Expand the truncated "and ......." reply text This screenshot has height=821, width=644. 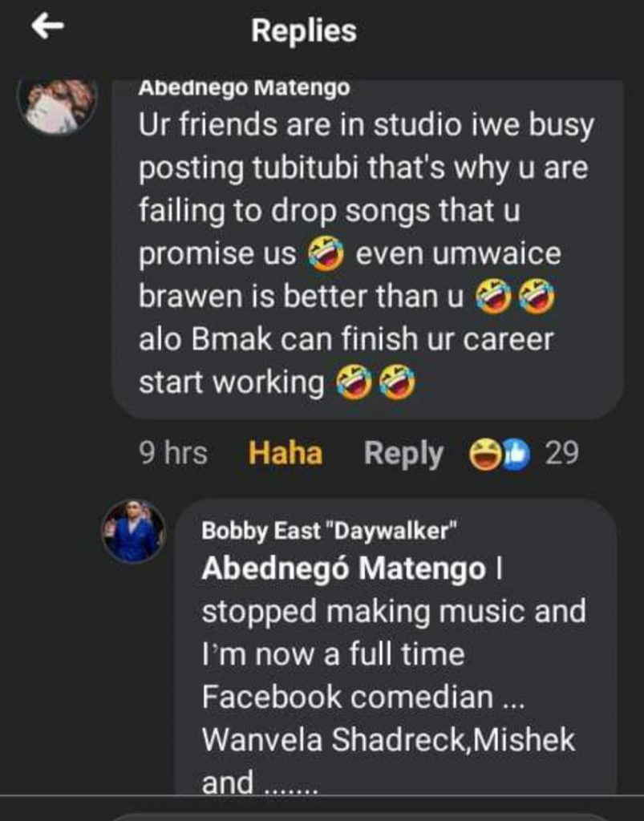(x=260, y=782)
